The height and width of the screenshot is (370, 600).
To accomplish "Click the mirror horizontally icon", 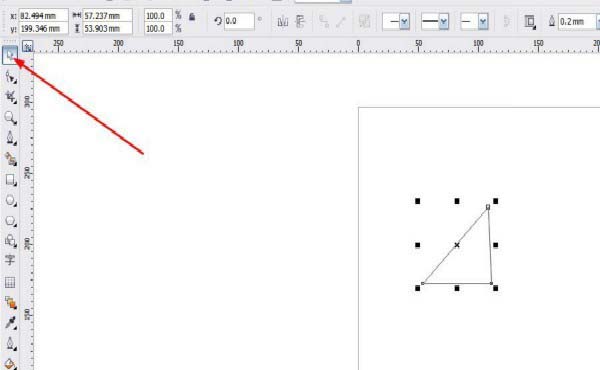I will (283, 21).
